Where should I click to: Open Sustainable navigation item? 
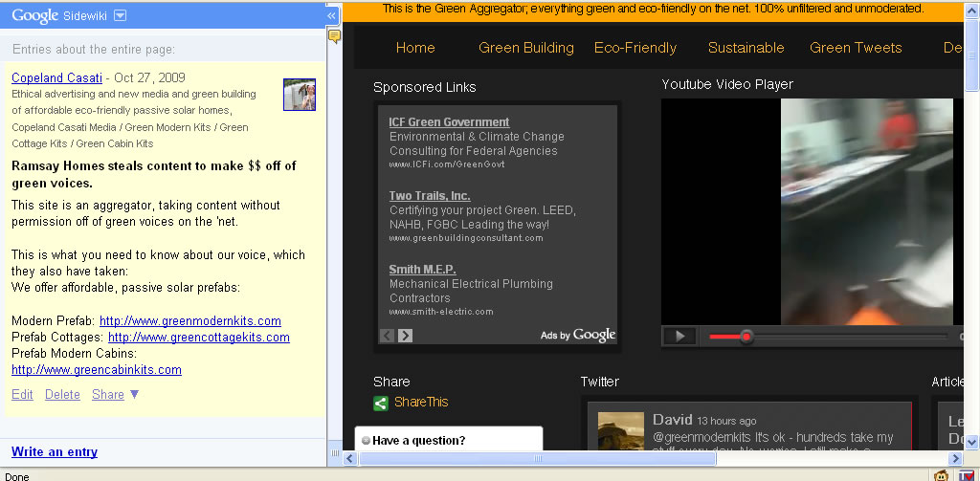746,48
